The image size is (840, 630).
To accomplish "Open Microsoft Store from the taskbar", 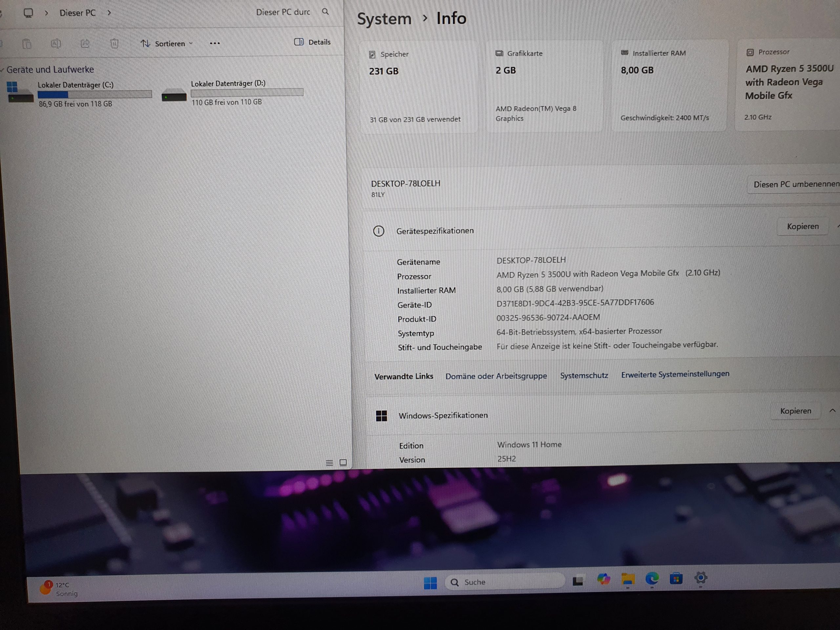I will tap(676, 579).
